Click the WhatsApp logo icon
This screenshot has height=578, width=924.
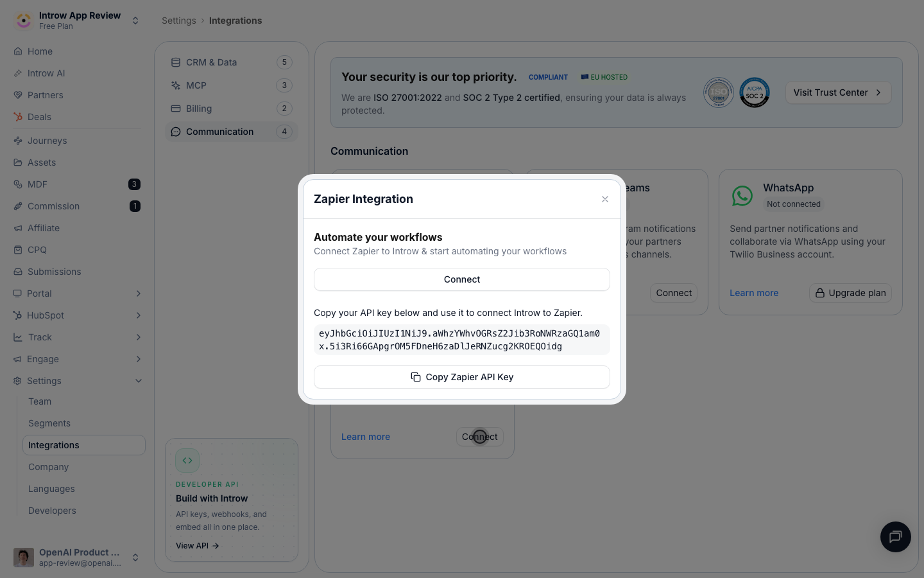pyautogui.click(x=742, y=196)
